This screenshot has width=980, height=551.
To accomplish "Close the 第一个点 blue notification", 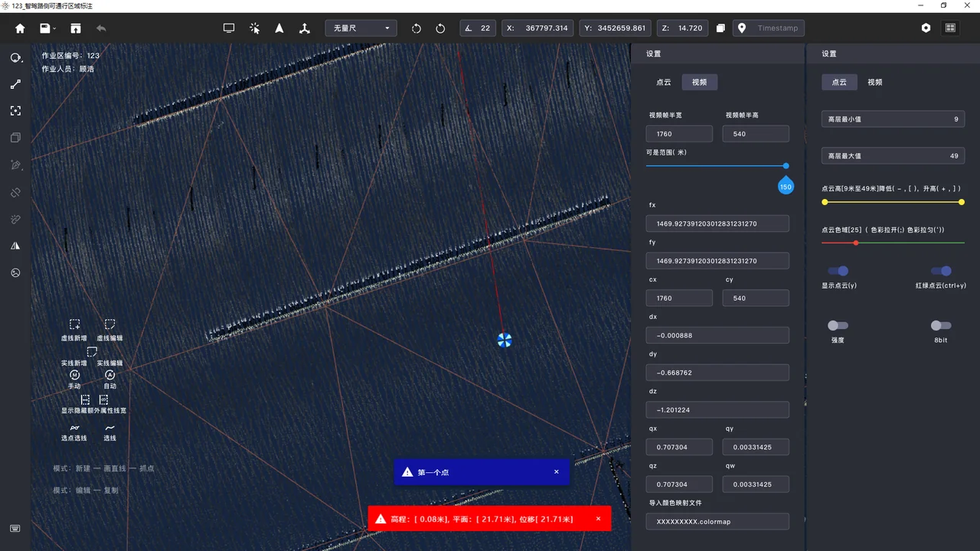I will [557, 472].
